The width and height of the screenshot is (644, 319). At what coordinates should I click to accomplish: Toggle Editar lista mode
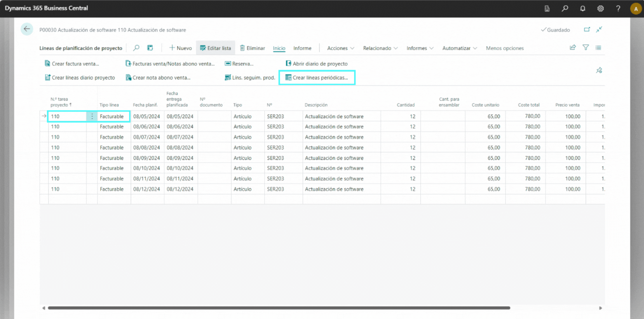point(215,48)
